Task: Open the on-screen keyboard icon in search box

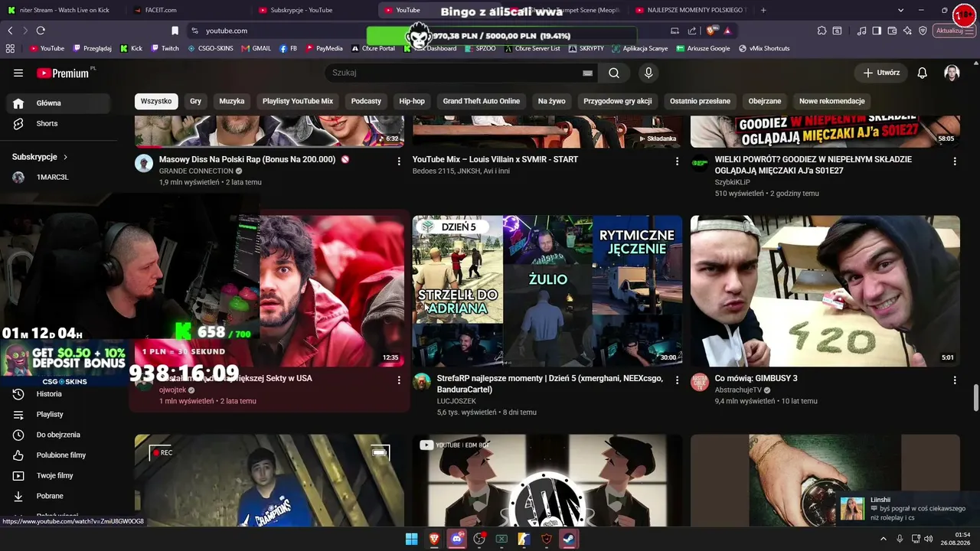Action: click(587, 73)
